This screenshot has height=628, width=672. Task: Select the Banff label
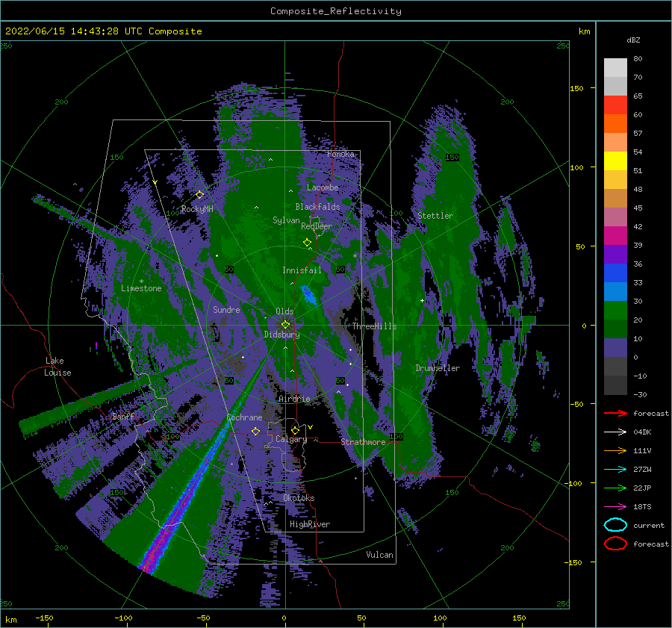coord(123,416)
